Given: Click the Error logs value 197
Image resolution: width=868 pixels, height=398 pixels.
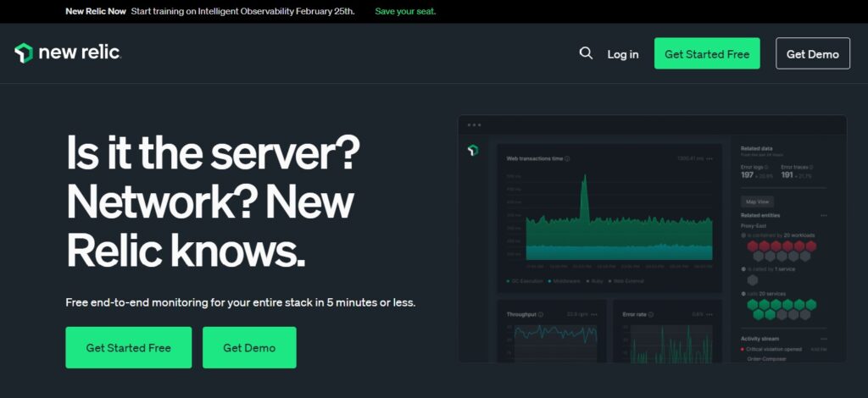Looking at the screenshot, I should pos(748,175).
